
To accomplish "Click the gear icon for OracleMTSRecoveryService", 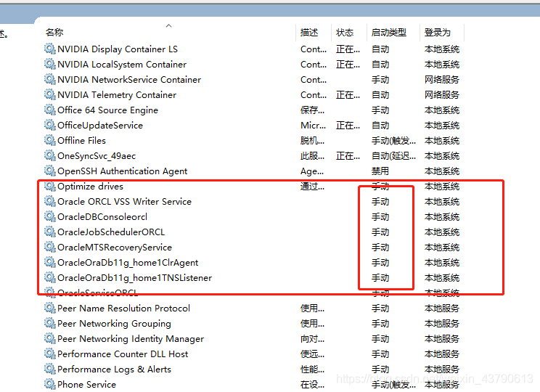I will (50, 247).
